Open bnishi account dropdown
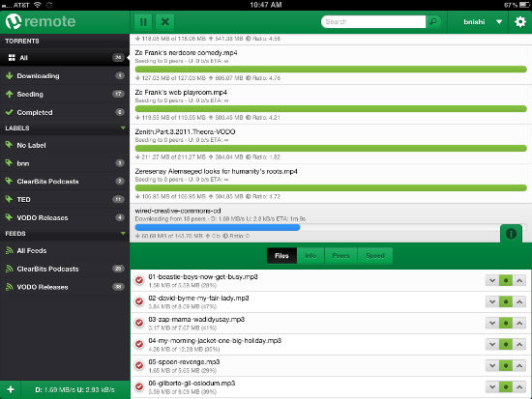Viewport: 532px width, 399px height. point(483,22)
